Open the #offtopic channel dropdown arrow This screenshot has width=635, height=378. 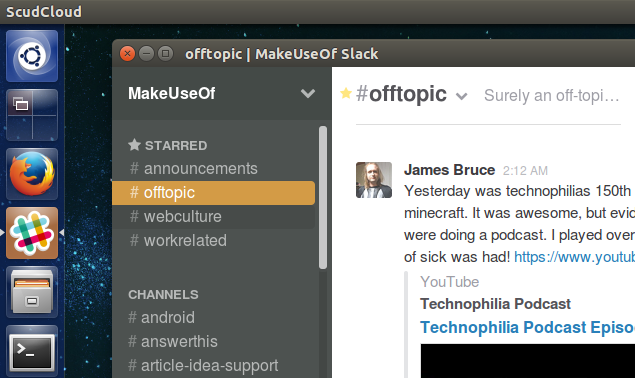[x=461, y=96]
